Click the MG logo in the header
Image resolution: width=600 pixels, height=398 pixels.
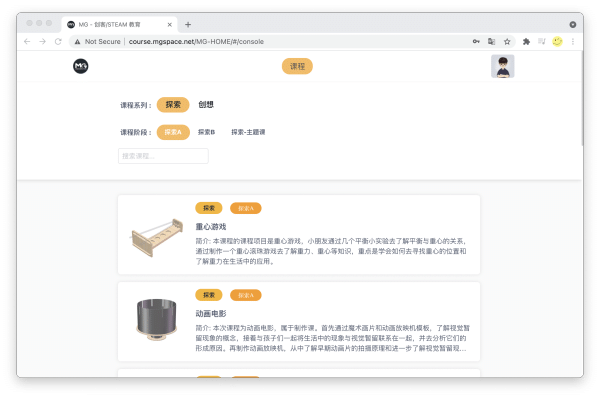81,66
